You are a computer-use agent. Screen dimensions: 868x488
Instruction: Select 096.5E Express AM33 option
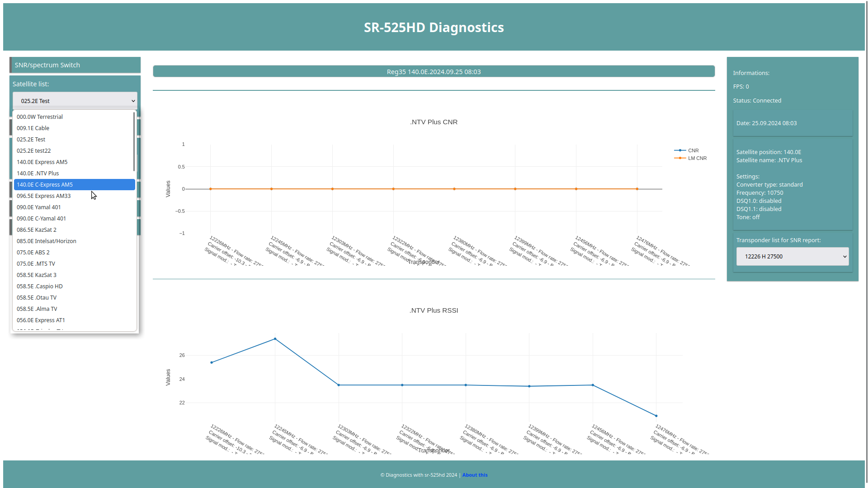[x=75, y=196]
